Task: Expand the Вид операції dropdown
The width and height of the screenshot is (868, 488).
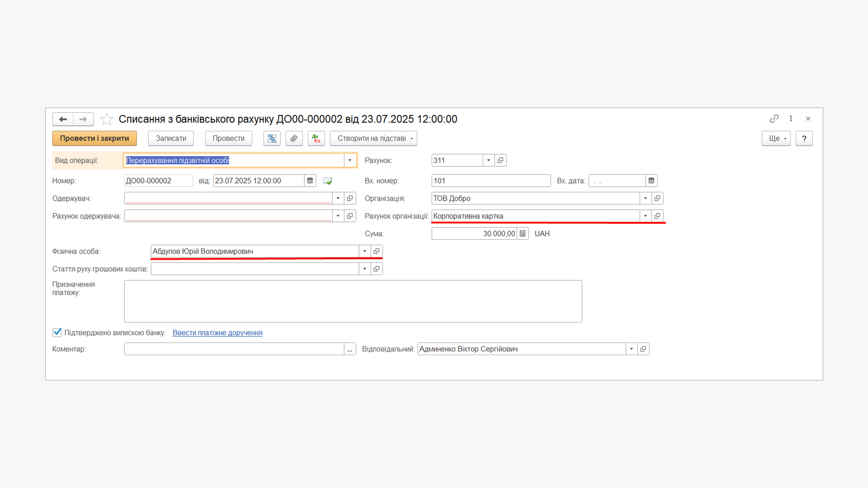Action: (349, 160)
